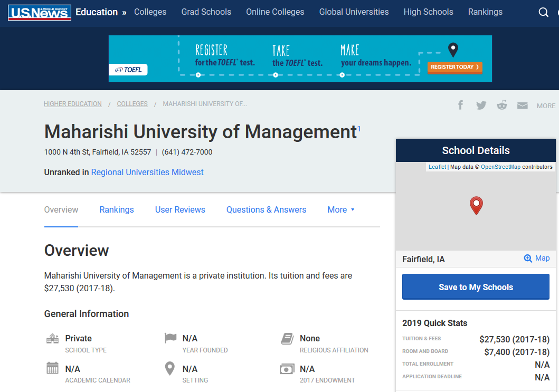Switch to the Rankings tab under the school name

(117, 210)
